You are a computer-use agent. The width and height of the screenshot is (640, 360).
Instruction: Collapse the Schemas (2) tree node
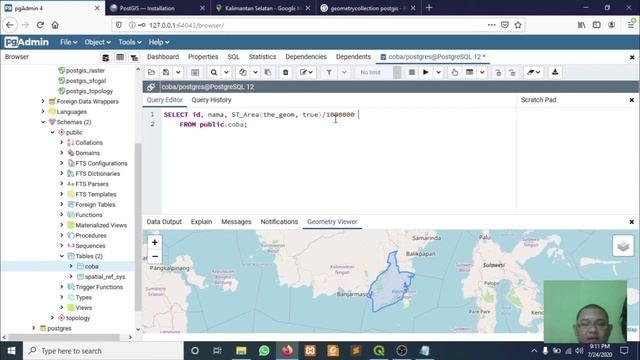pos(43,122)
